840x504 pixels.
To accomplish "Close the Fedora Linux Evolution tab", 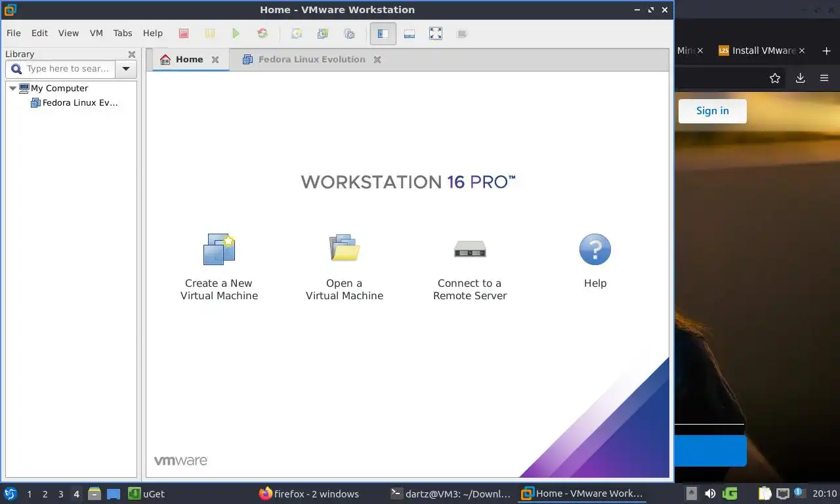I will (377, 60).
